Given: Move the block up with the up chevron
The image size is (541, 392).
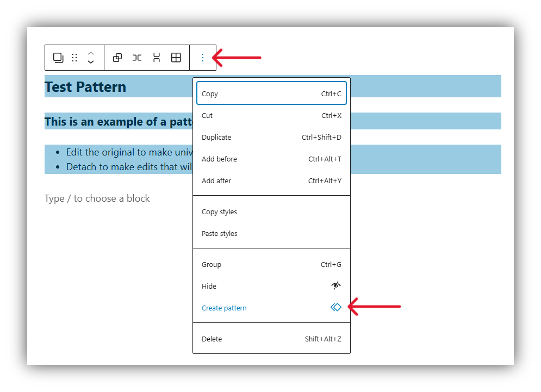Looking at the screenshot, I should click(91, 53).
